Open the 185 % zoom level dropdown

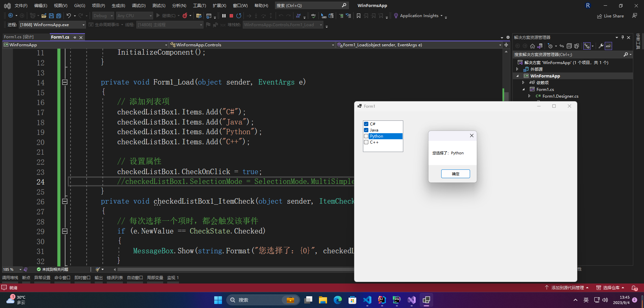[x=12, y=269]
